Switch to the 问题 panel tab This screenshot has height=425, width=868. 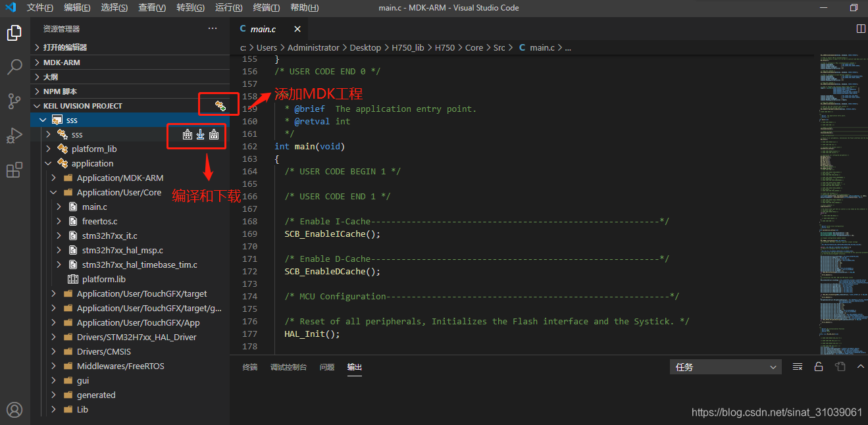[327, 367]
